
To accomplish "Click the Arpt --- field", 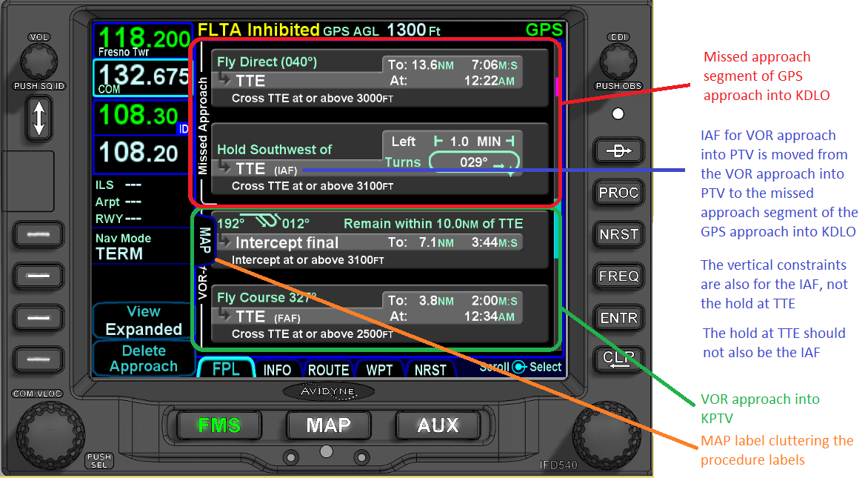I will tap(118, 202).
